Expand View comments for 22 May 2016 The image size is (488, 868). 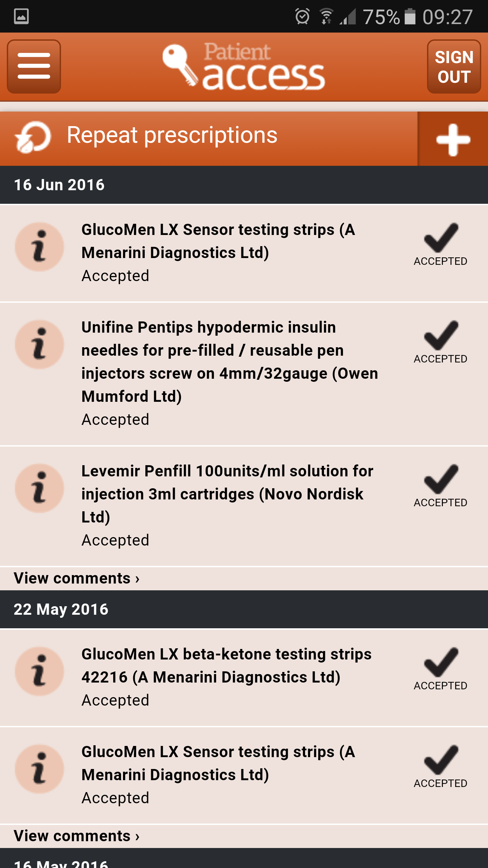pyautogui.click(x=77, y=836)
